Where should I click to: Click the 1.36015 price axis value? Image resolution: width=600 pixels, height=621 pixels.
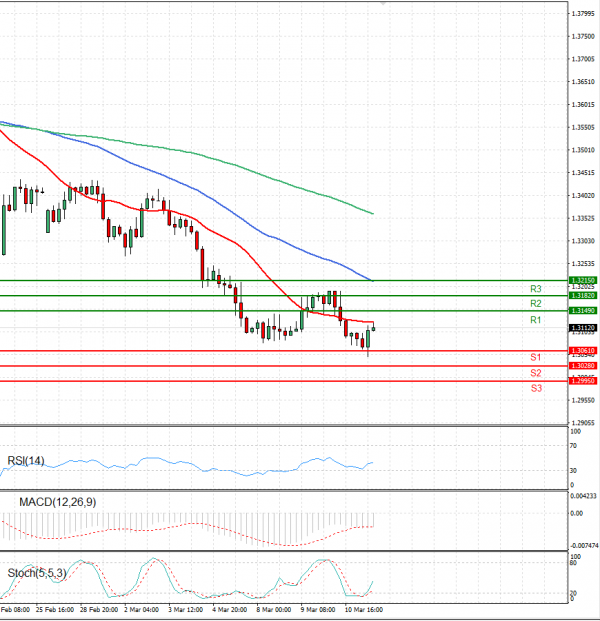pos(583,105)
